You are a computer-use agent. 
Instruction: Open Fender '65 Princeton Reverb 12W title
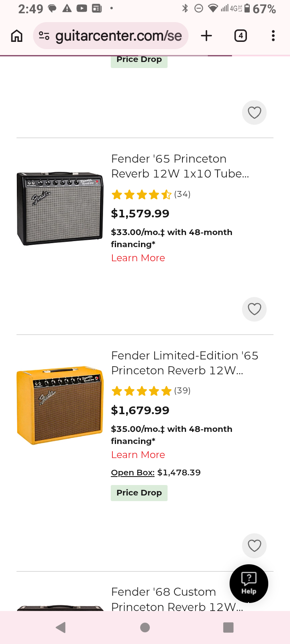(x=180, y=166)
